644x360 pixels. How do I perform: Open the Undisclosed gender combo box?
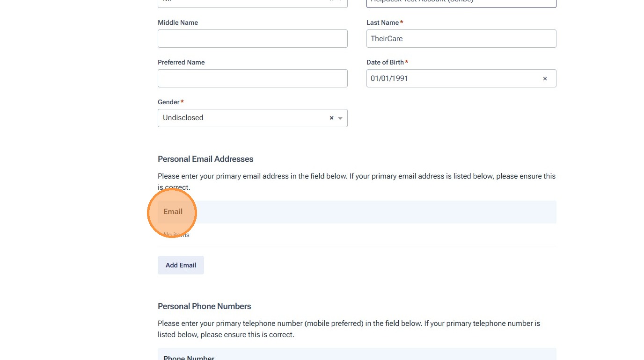coord(243,118)
